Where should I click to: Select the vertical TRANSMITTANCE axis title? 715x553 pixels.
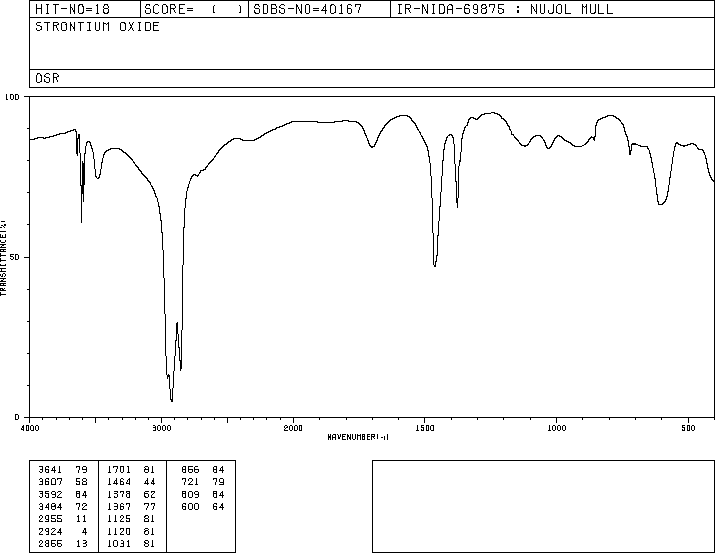(3, 258)
